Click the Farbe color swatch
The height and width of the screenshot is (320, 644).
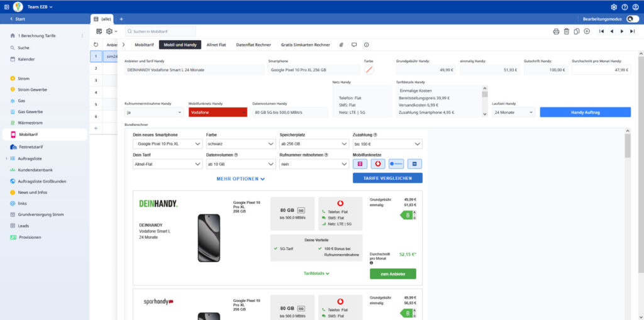(x=369, y=70)
